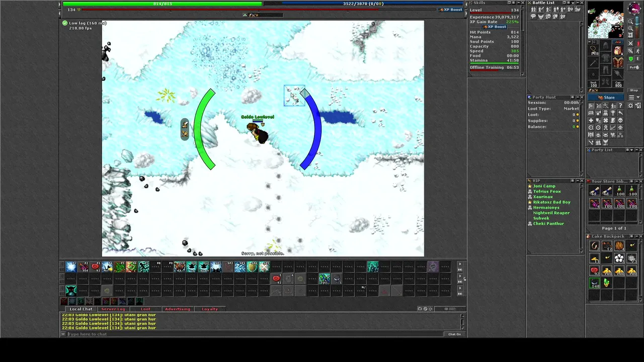Use third-row first action bar slot

[71, 291]
